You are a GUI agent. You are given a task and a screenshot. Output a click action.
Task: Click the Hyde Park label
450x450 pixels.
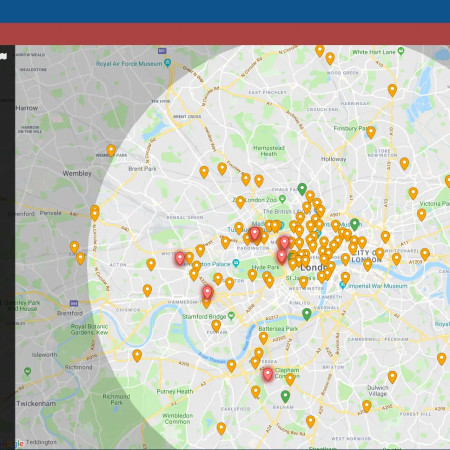click(x=266, y=267)
